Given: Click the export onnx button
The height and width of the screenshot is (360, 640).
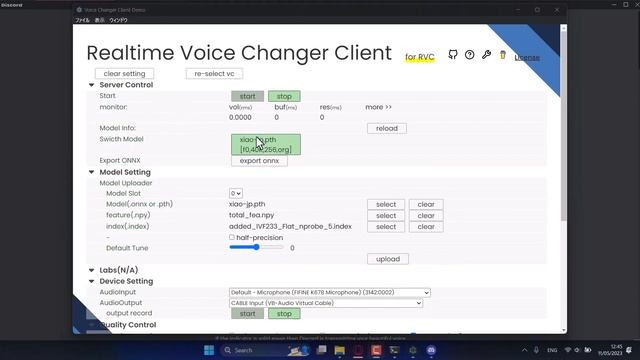Looking at the screenshot, I should (259, 161).
